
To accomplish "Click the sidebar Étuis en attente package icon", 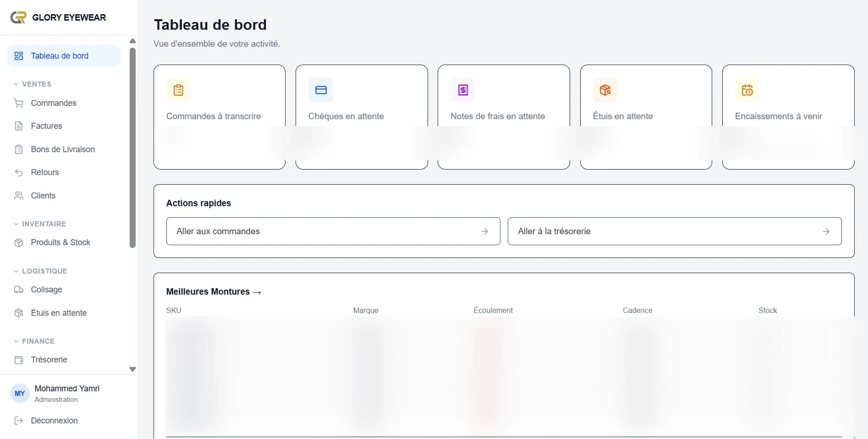I will [19, 313].
